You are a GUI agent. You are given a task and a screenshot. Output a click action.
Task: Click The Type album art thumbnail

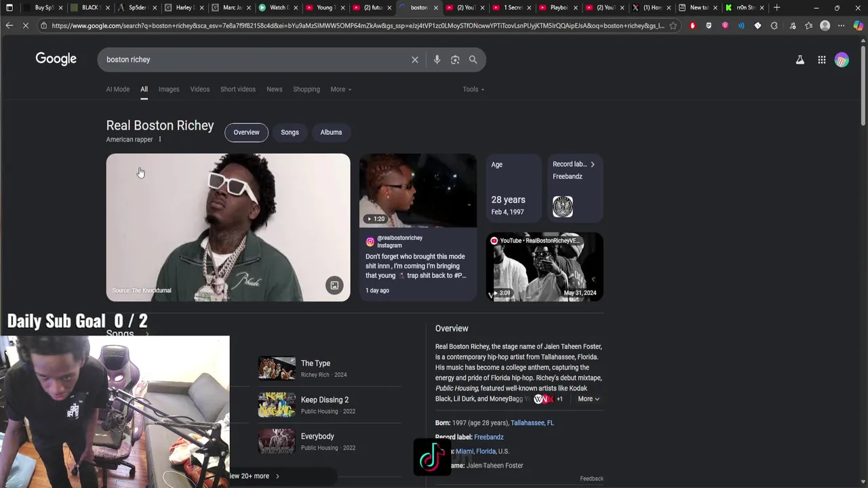[x=277, y=368]
